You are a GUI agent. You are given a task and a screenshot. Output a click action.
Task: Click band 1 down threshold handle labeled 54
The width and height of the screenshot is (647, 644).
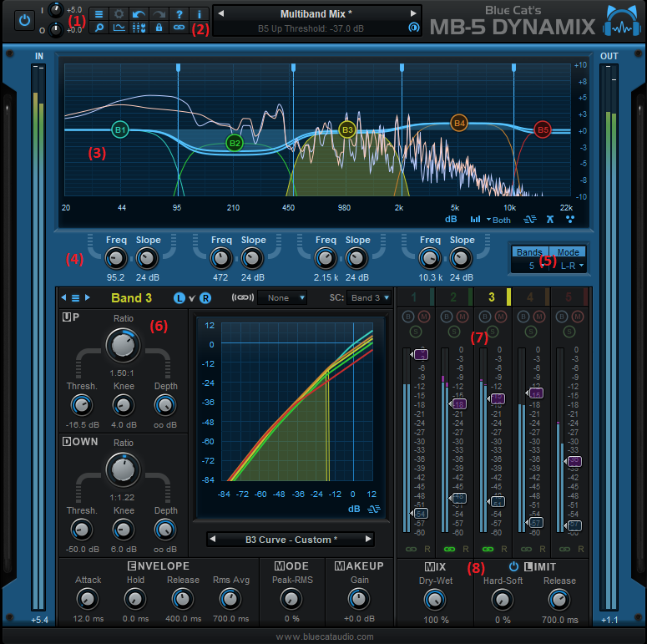click(419, 514)
